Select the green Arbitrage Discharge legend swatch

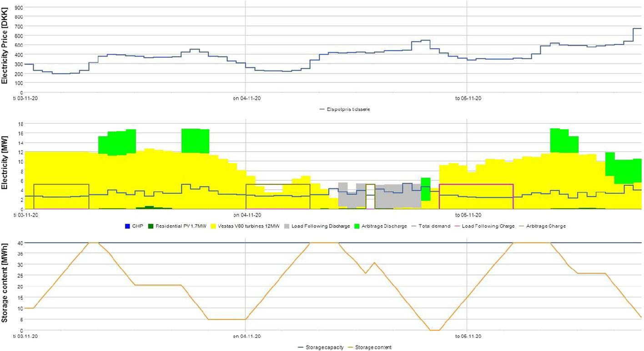point(357,226)
